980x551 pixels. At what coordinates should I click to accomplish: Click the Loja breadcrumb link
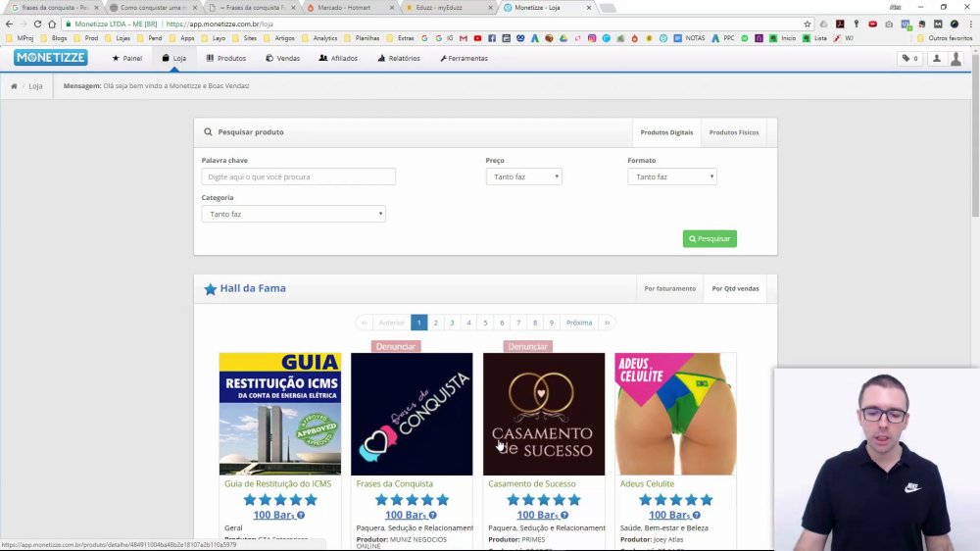tap(35, 86)
